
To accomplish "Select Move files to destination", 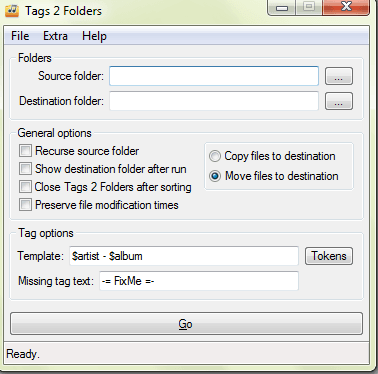I will coord(215,176).
